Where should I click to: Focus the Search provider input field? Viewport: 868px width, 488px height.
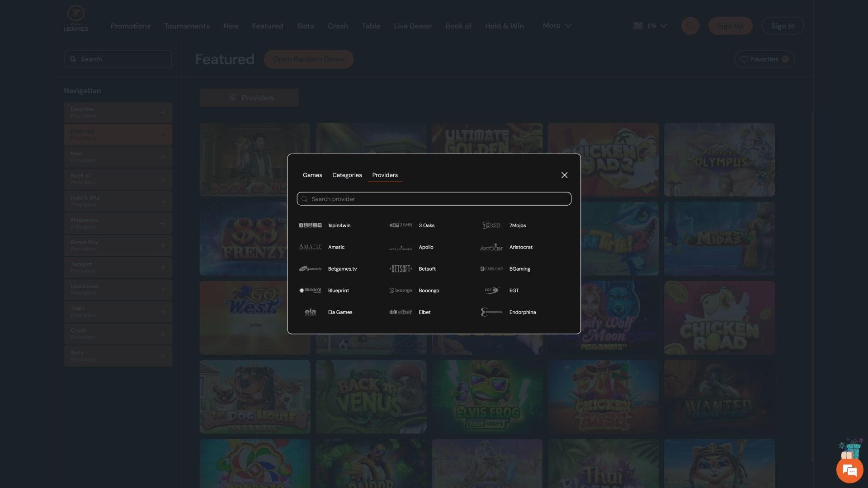(434, 199)
